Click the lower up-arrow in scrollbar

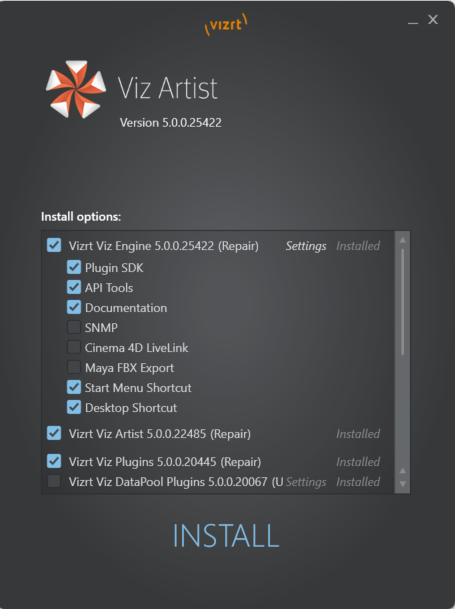403,471
